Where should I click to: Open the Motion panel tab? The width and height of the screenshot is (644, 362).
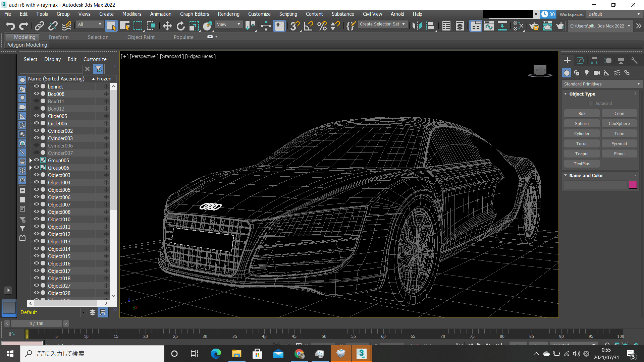[x=607, y=60]
